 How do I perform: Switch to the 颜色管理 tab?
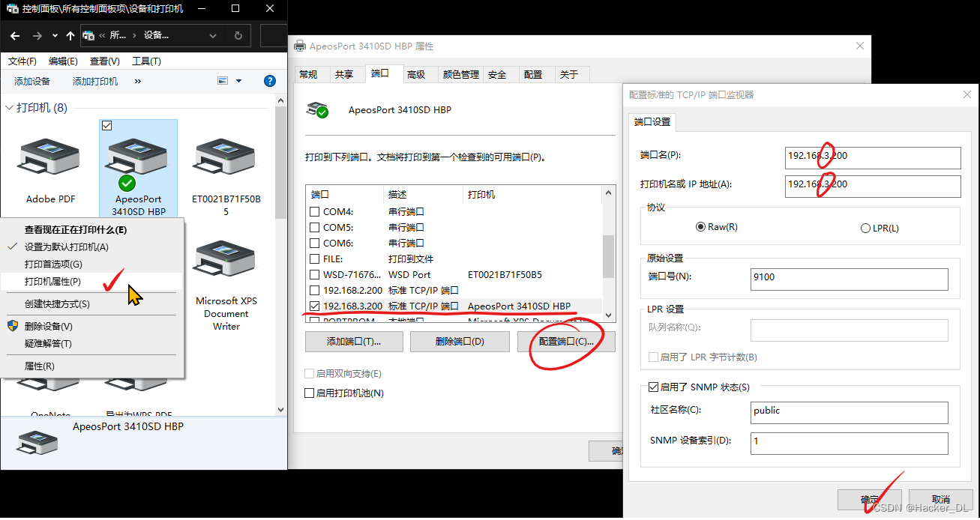[x=460, y=74]
